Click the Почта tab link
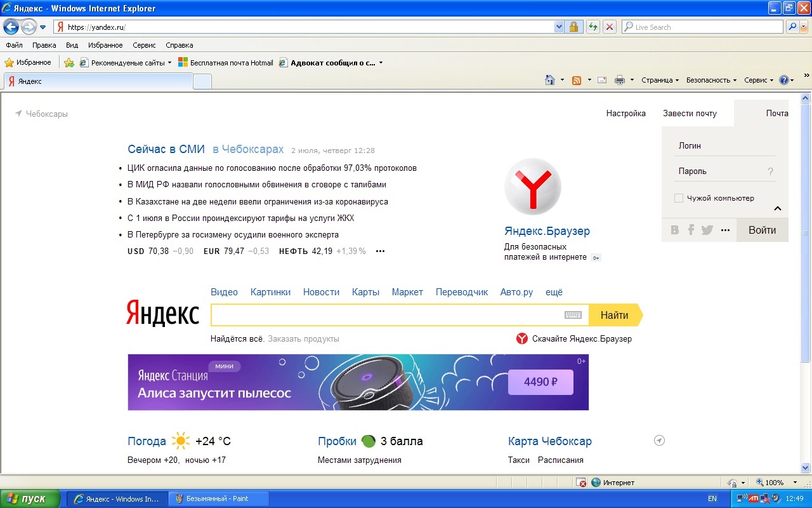 (x=776, y=114)
